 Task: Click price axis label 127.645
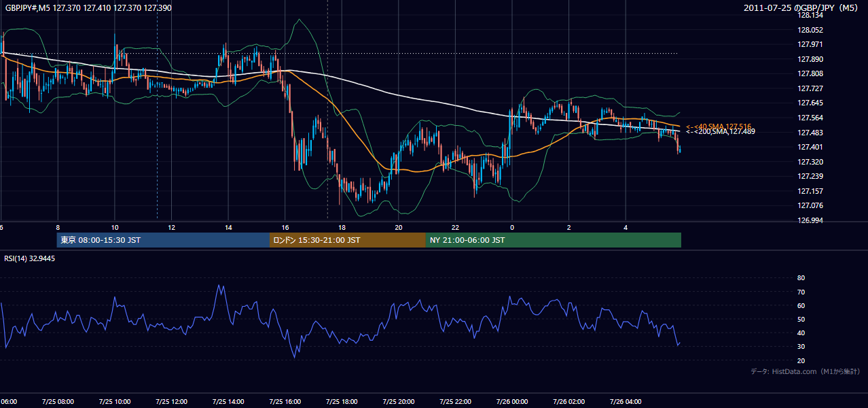[810, 103]
